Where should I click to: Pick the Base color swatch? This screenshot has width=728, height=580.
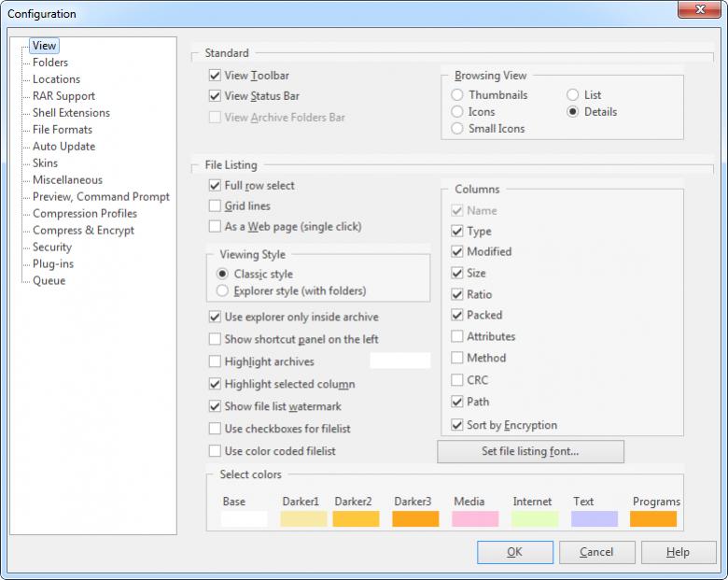coord(245,518)
